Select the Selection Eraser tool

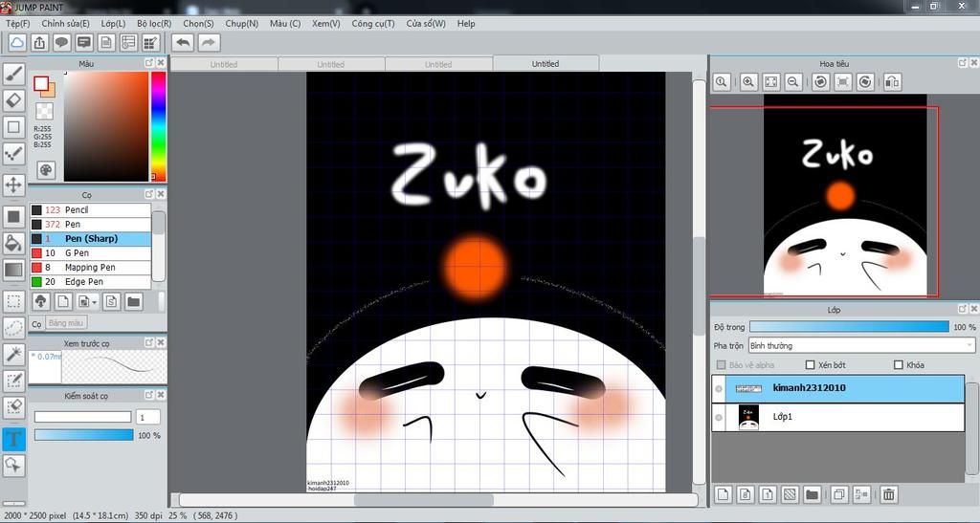[13, 407]
